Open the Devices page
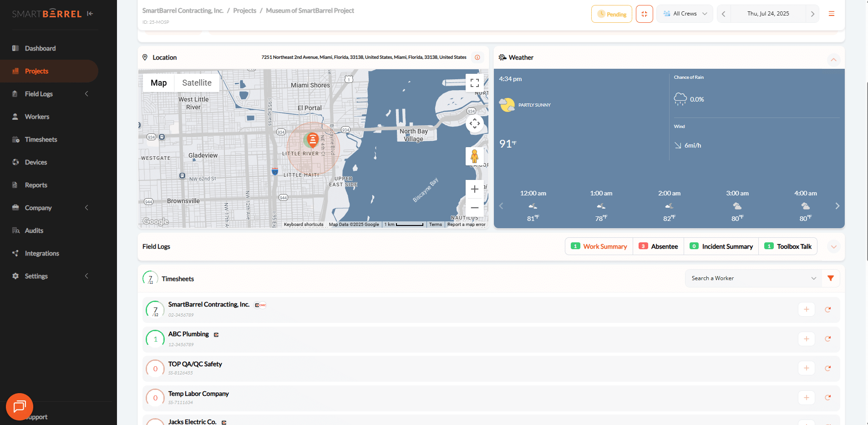Screen dimensions: 868x425 click(x=49, y=162)
